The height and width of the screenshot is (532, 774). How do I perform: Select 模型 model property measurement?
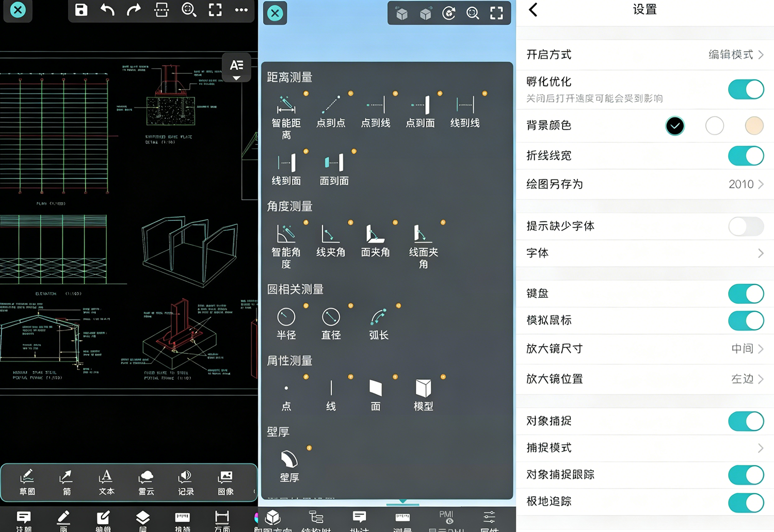tap(424, 395)
